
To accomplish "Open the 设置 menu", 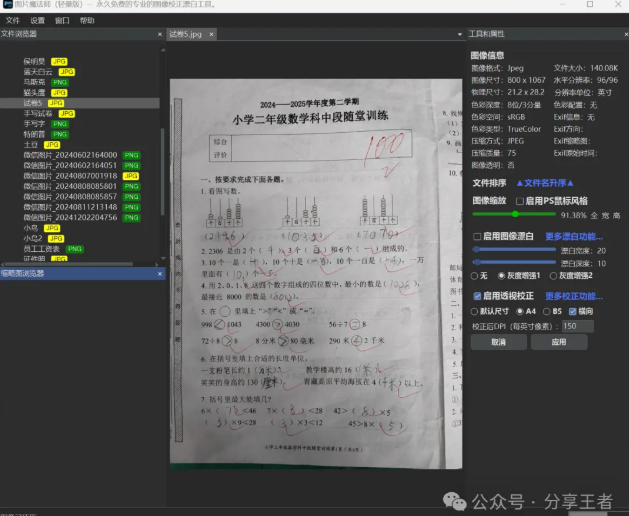I will [x=37, y=20].
